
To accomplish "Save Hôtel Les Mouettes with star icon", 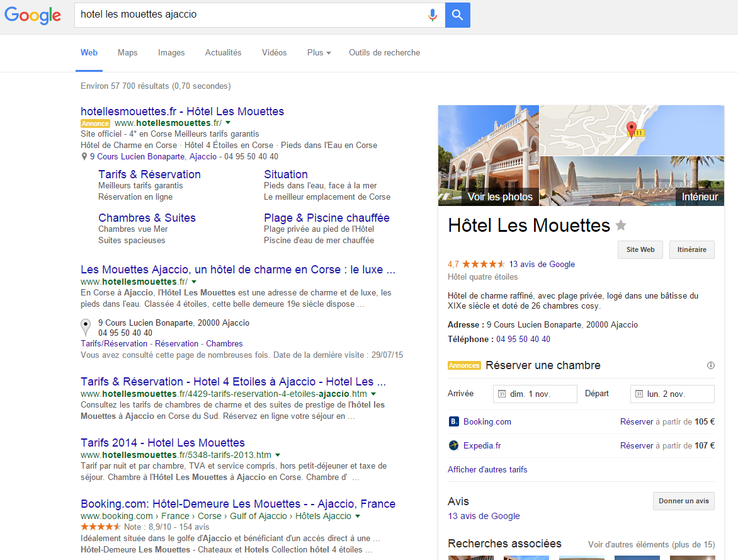I will click(x=621, y=226).
